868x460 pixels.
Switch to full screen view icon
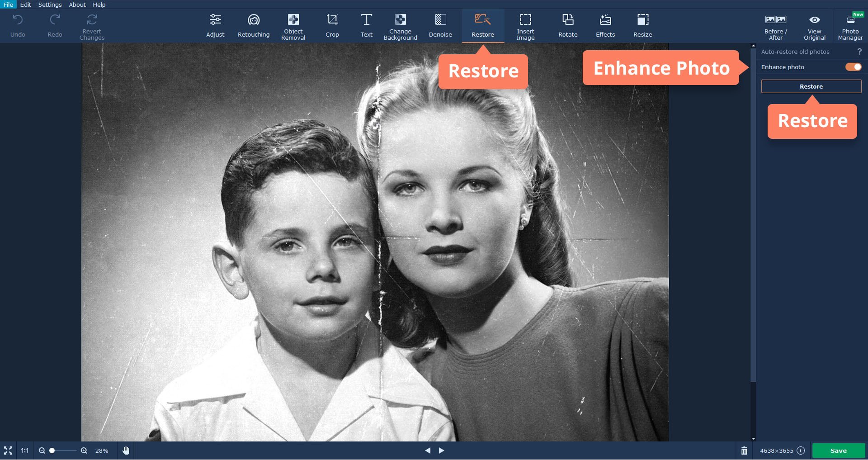(8, 451)
